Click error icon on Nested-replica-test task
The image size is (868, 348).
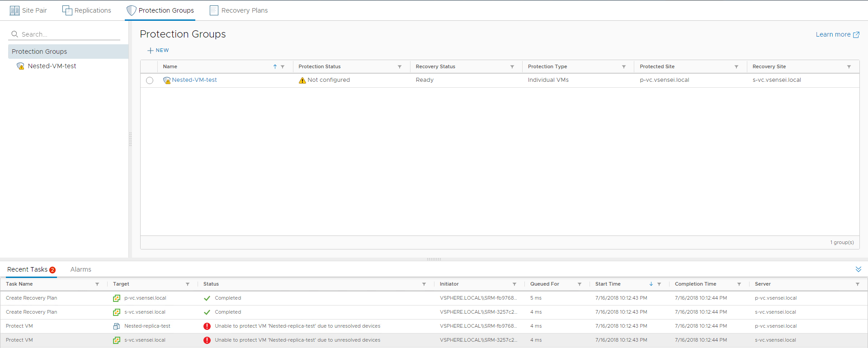[x=207, y=326]
